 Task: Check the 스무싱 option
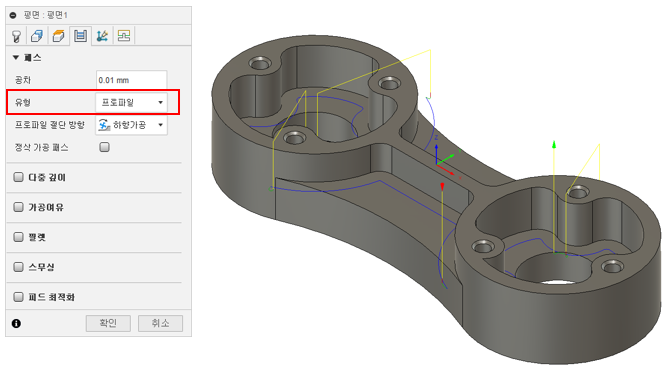18,267
